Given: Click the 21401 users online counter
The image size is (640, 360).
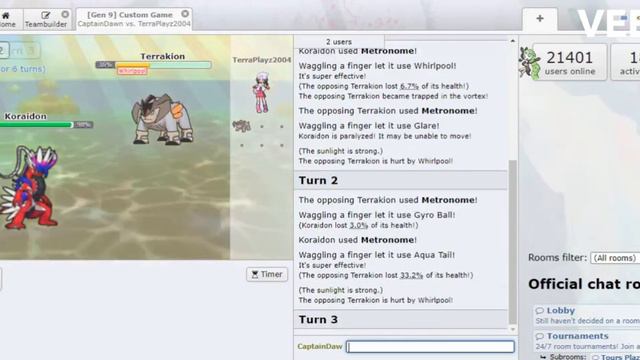Looking at the screenshot, I should 570,62.
